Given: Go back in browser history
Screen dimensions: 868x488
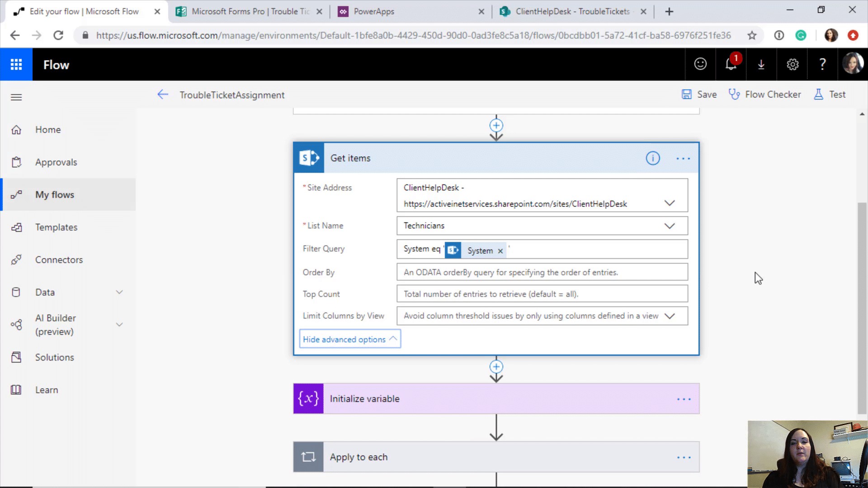Looking at the screenshot, I should (15, 35).
